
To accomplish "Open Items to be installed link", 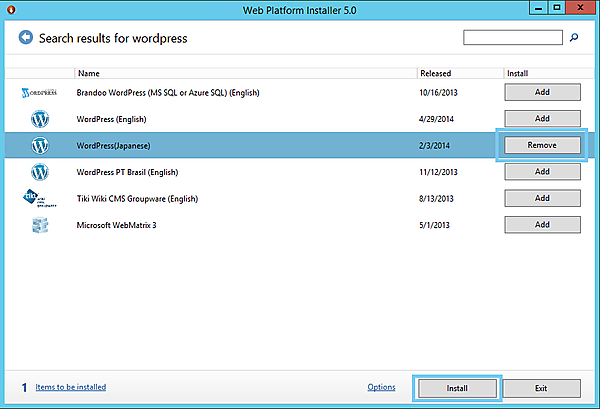I will [71, 387].
